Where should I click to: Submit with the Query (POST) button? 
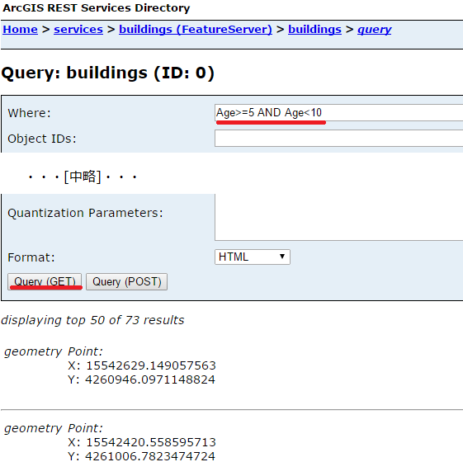click(x=126, y=281)
